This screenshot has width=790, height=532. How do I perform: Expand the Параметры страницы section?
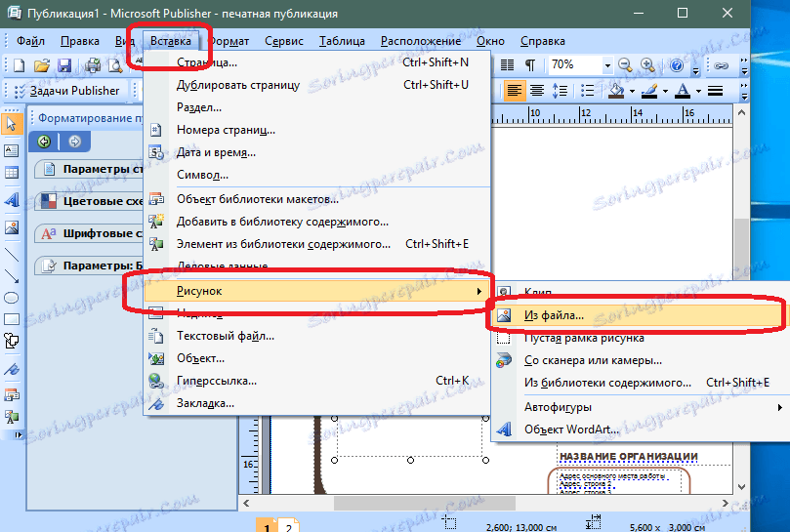click(89, 169)
